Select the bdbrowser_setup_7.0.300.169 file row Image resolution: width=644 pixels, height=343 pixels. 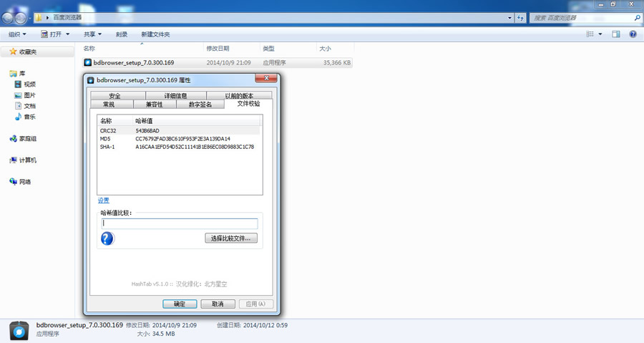[x=217, y=62]
